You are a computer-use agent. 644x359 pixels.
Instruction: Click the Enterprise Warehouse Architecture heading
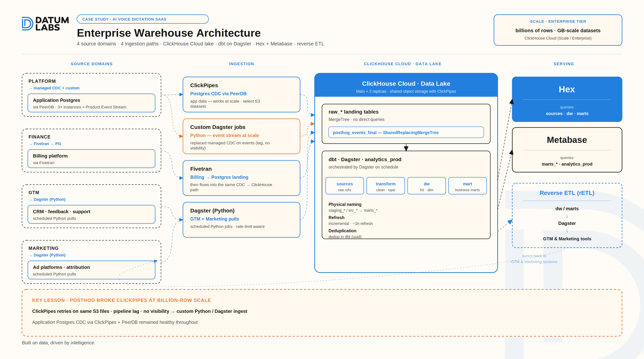[169, 33]
